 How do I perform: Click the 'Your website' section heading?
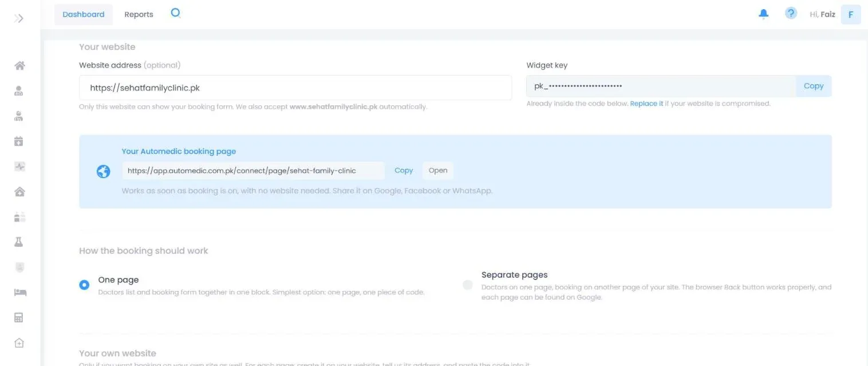point(107,47)
